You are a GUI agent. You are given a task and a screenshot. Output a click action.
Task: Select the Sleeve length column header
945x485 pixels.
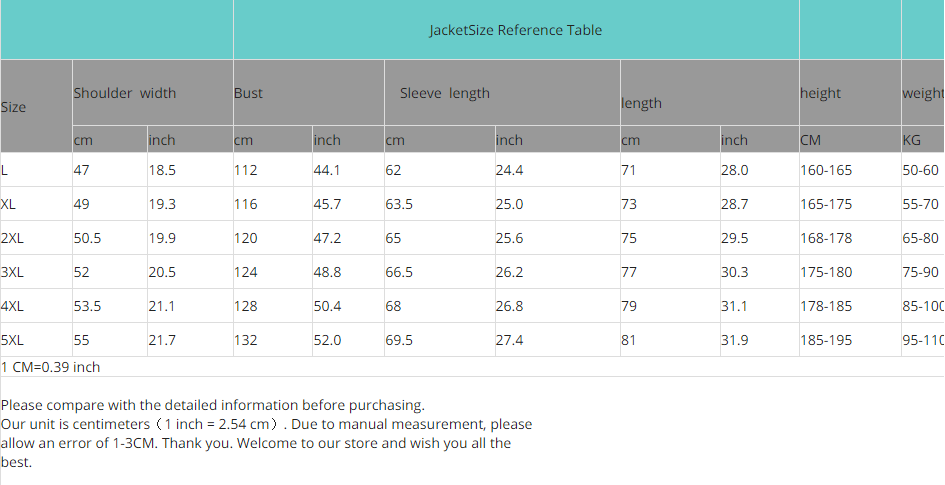tap(444, 93)
